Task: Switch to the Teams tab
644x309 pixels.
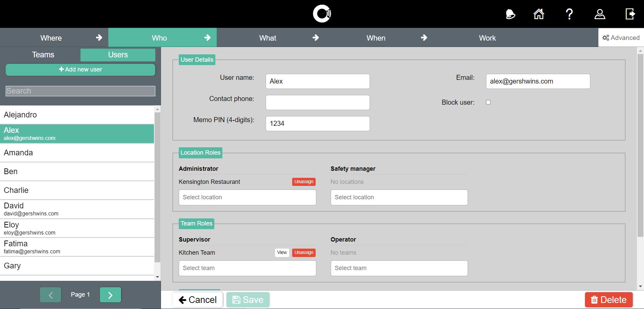Action: [43, 55]
